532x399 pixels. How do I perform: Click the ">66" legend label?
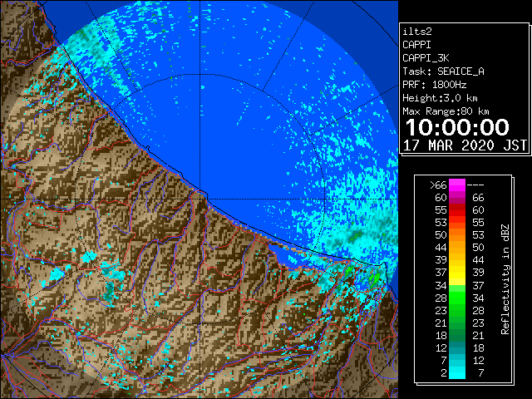point(438,185)
